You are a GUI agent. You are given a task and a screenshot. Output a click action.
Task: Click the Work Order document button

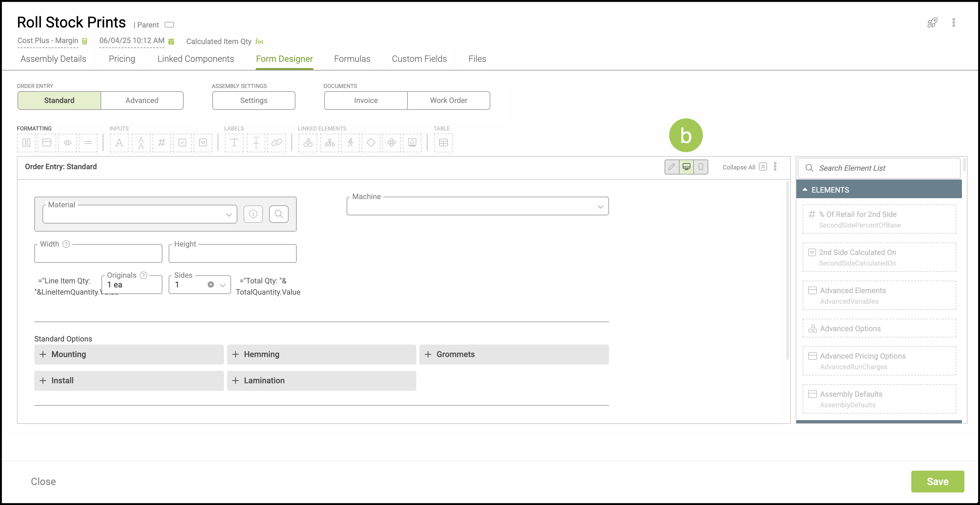pos(448,101)
